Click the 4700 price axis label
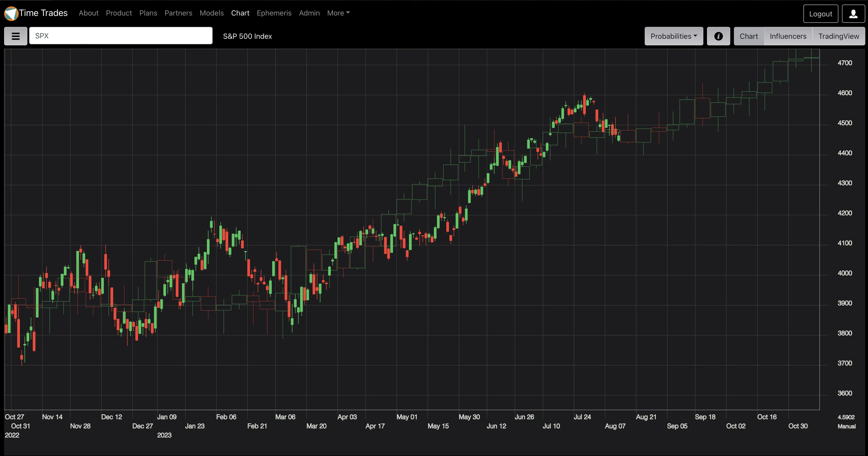This screenshot has height=456, width=868. tap(845, 63)
